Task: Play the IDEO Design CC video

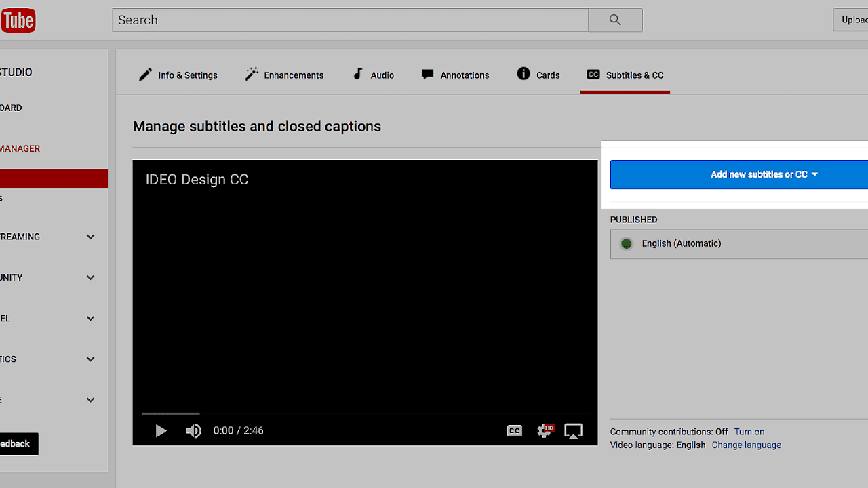Action: tap(161, 430)
